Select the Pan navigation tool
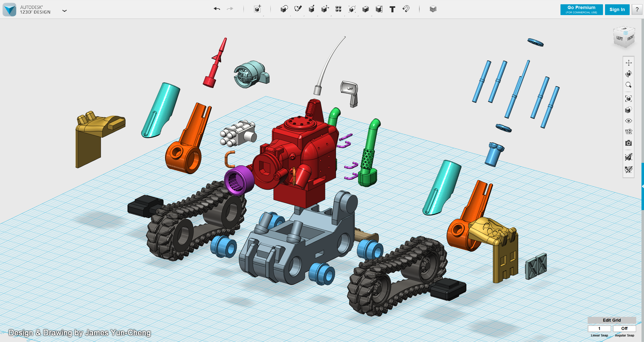 click(x=628, y=63)
